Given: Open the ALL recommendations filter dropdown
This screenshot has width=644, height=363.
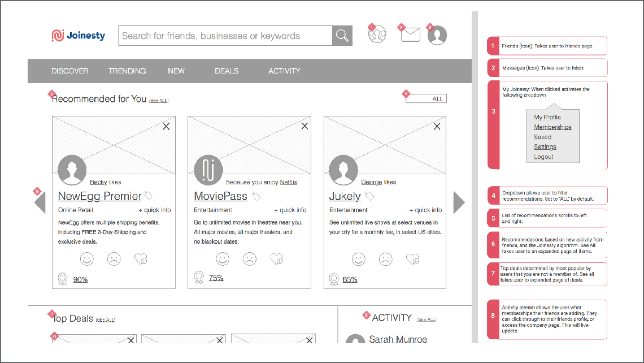Looking at the screenshot, I should tap(426, 98).
